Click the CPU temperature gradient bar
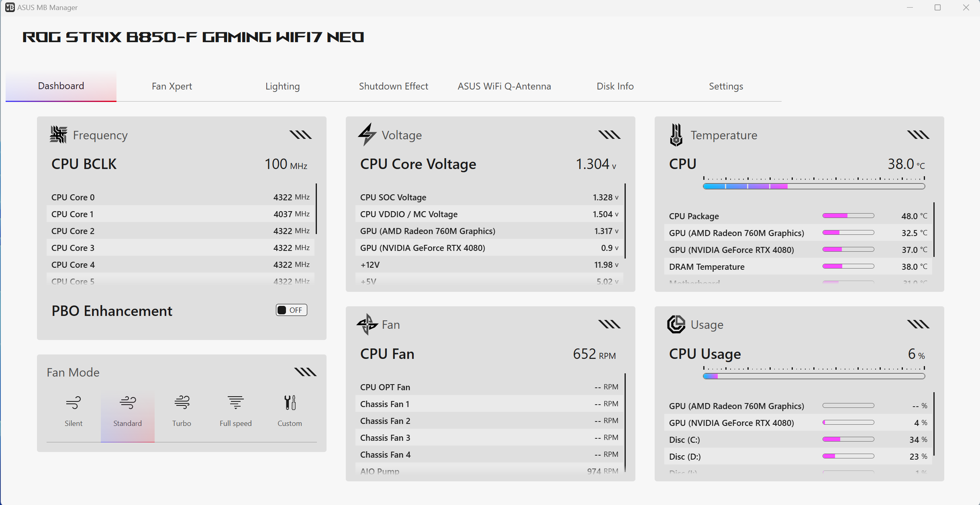The width and height of the screenshot is (980, 505). click(814, 186)
